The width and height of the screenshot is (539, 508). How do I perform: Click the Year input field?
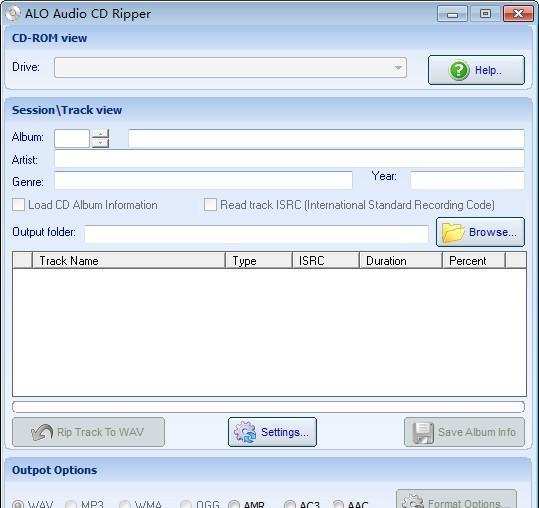click(x=468, y=180)
